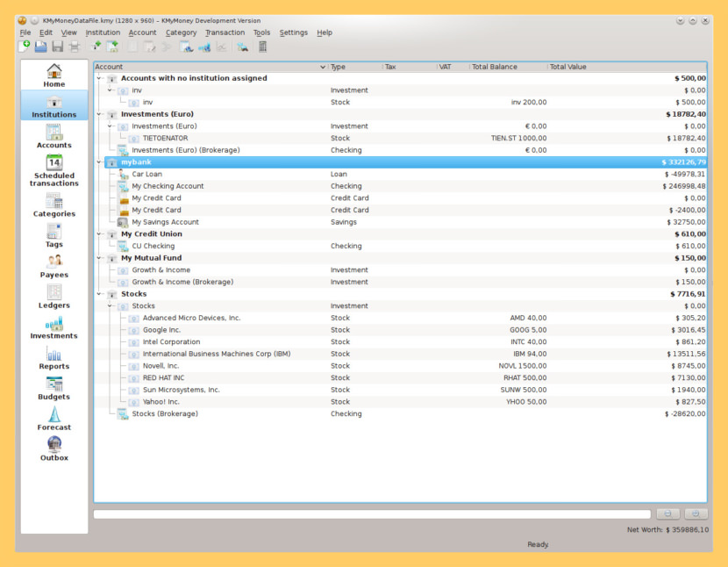Click the payees handshake toolbar icon

pyautogui.click(x=242, y=47)
